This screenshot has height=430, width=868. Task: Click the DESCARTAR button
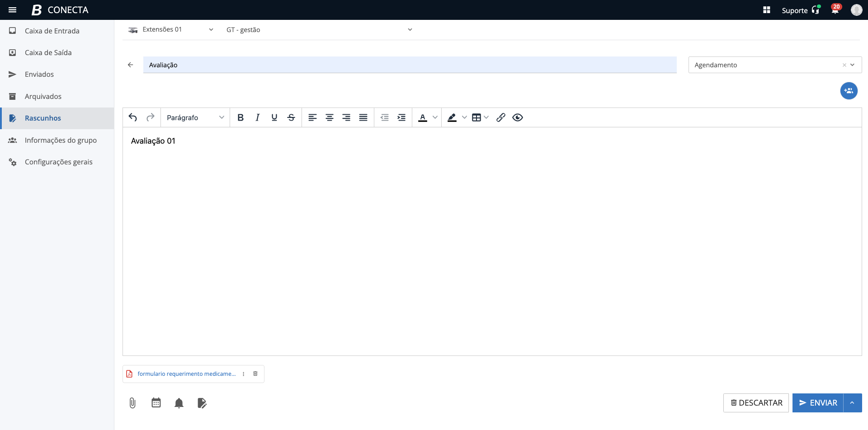point(756,403)
